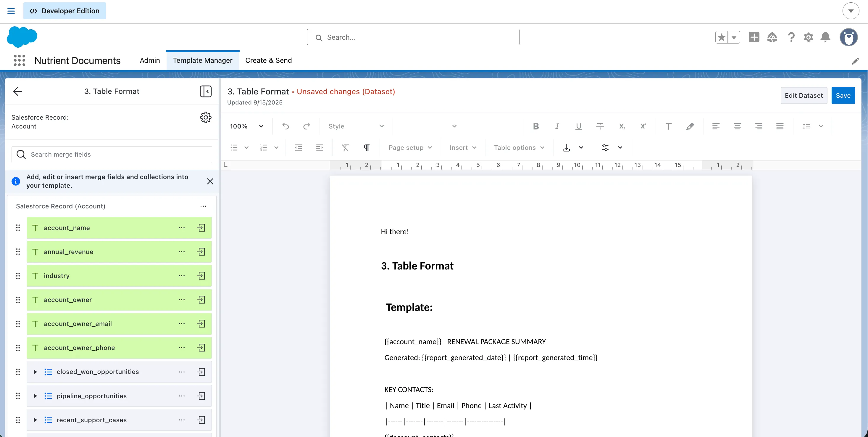Insert a numbered list
Screen dimensions: 868x437
click(x=264, y=147)
